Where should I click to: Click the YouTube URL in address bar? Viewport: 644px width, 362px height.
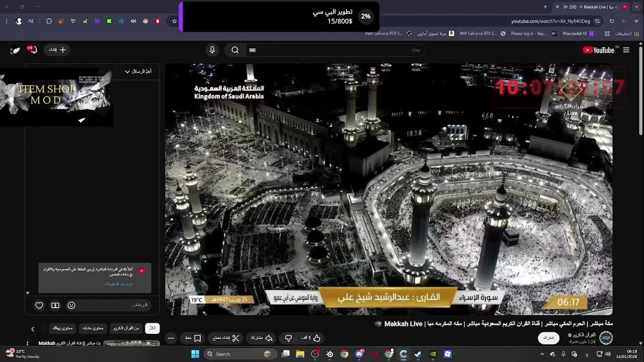(550, 21)
